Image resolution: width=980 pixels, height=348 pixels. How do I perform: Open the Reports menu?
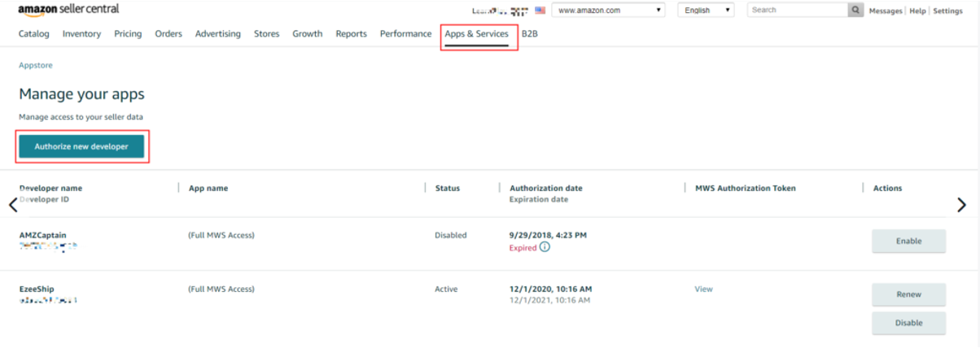(351, 33)
